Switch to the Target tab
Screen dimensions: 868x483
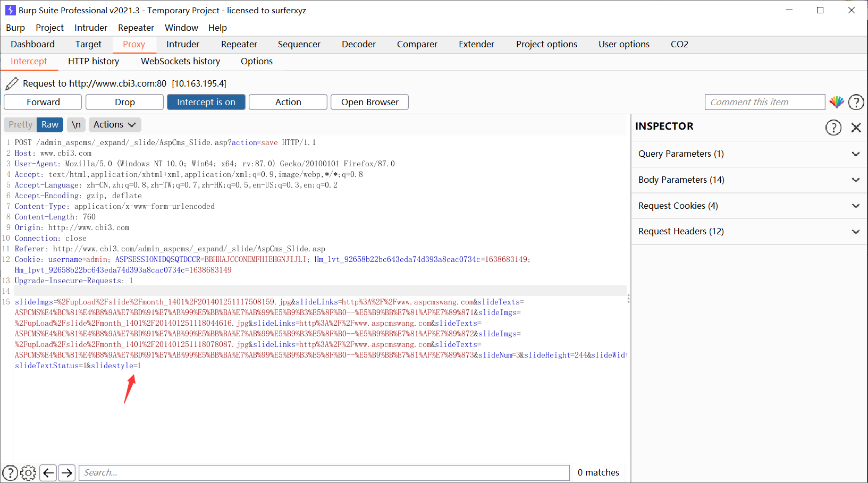[x=88, y=44]
